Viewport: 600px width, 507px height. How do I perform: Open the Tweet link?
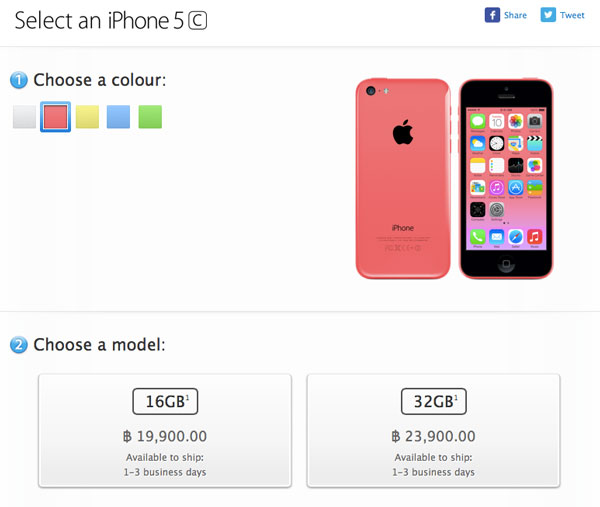(x=572, y=15)
